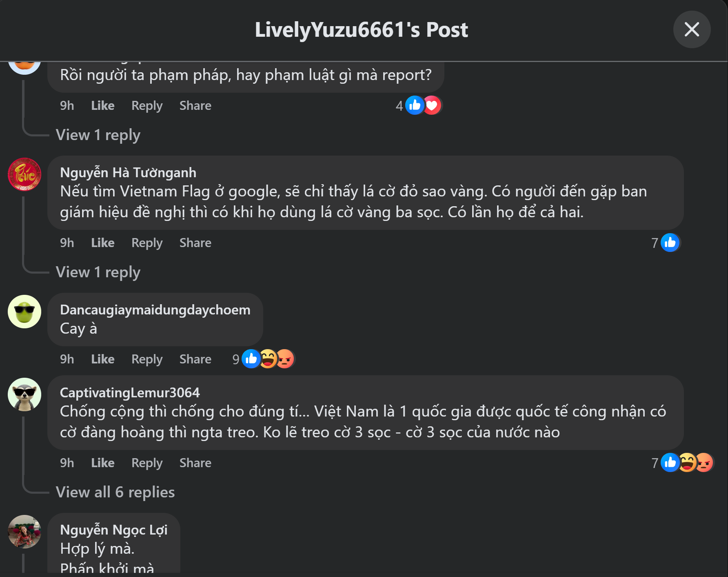Like Nguyễn Hà Tườnganh's comment
Screen dimensions: 728x577
[102, 243]
